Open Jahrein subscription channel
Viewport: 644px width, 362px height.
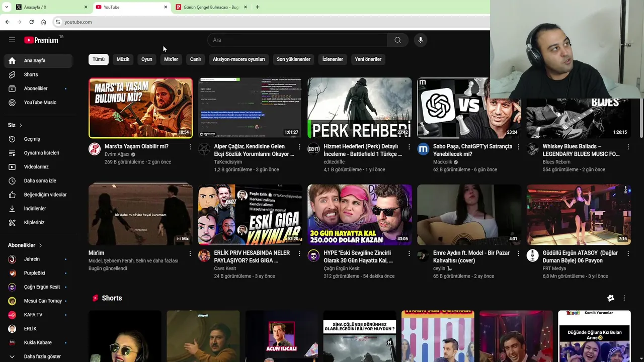[x=38, y=259]
